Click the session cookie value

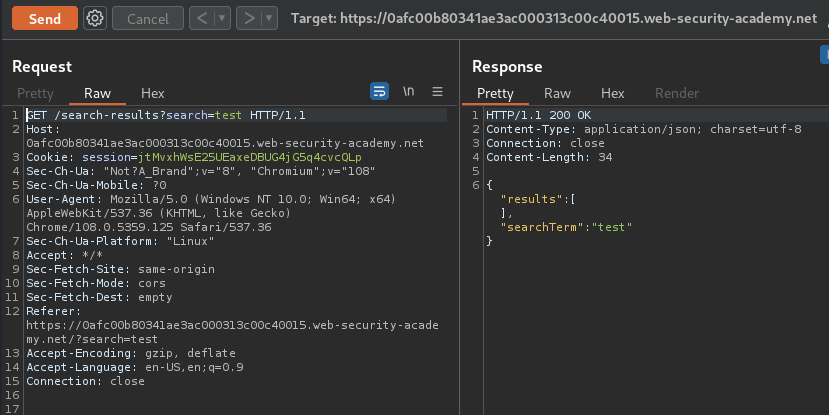[250, 158]
